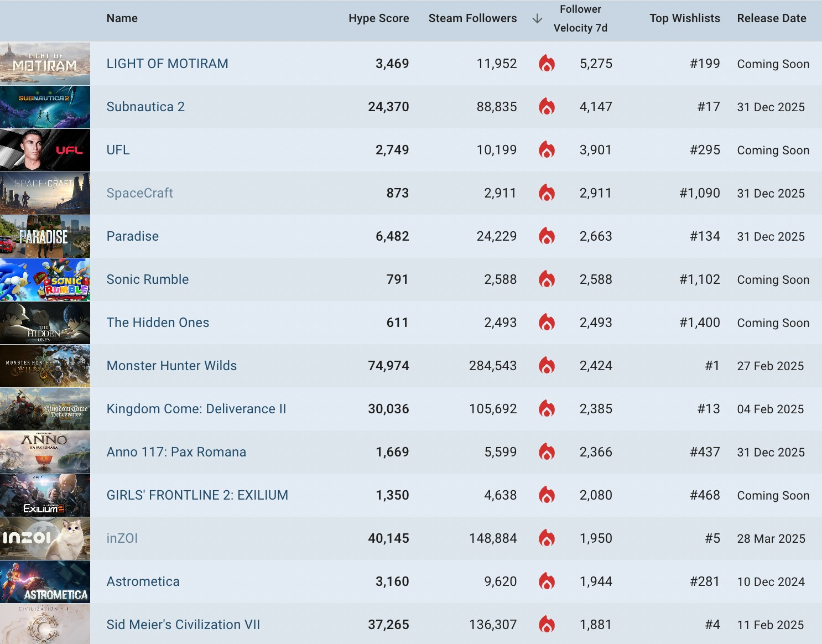Click the flame icon in GIRLS' FRONTLINE 2 row
The width and height of the screenshot is (822, 644).
pyautogui.click(x=547, y=495)
